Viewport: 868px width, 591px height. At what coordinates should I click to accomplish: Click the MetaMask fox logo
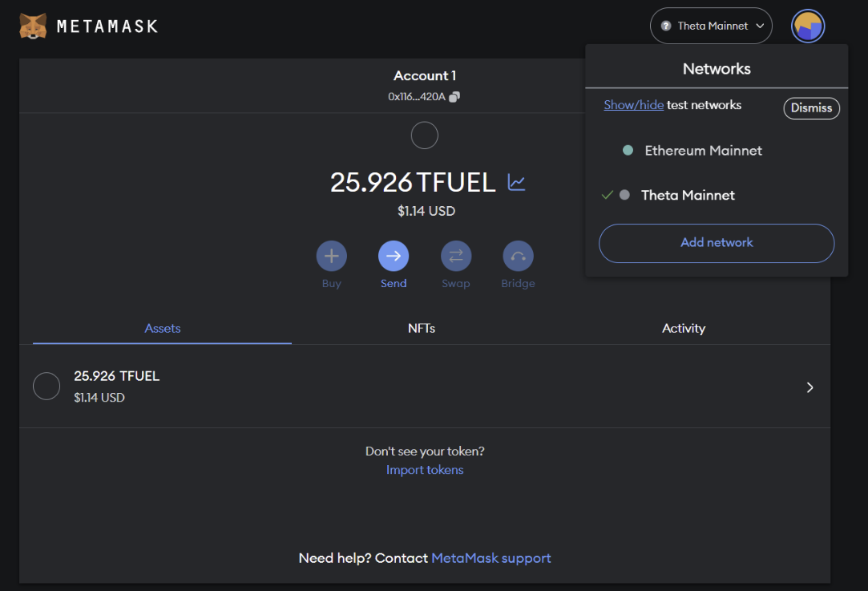pos(33,26)
